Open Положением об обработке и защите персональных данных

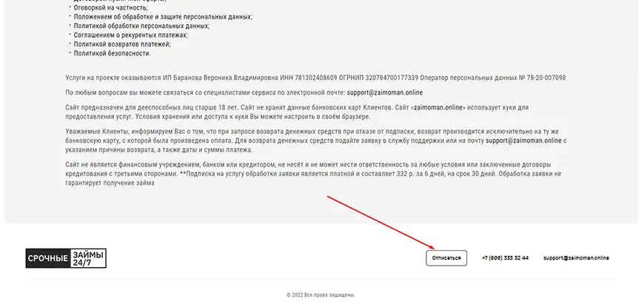pos(162,16)
